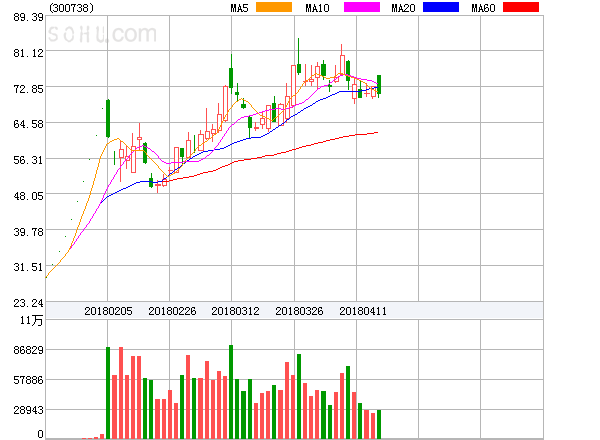Click the 89.39 price axis label
Screen dimensions: 600x440
point(28,17)
